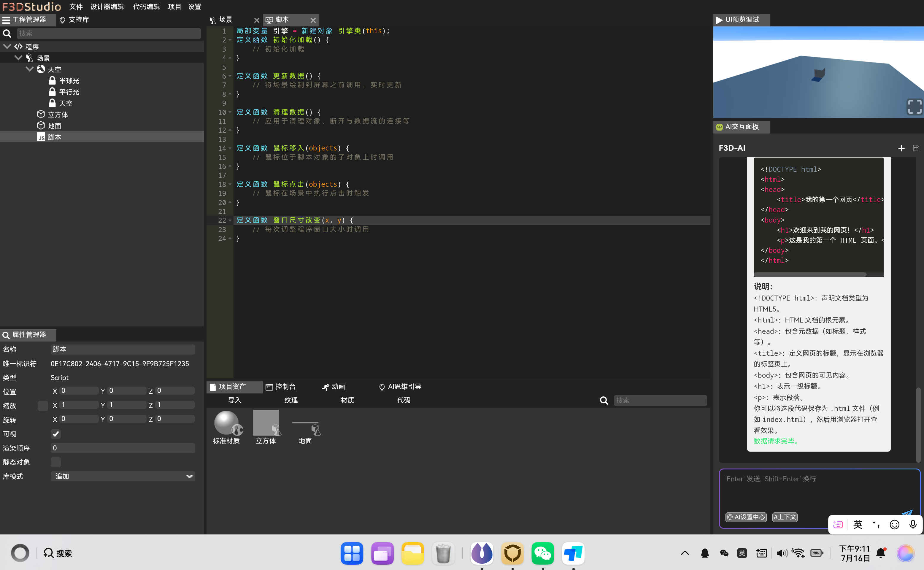924x570 pixels.
Task: Click the magnifier icon beside tree search
Action: tap(7, 34)
